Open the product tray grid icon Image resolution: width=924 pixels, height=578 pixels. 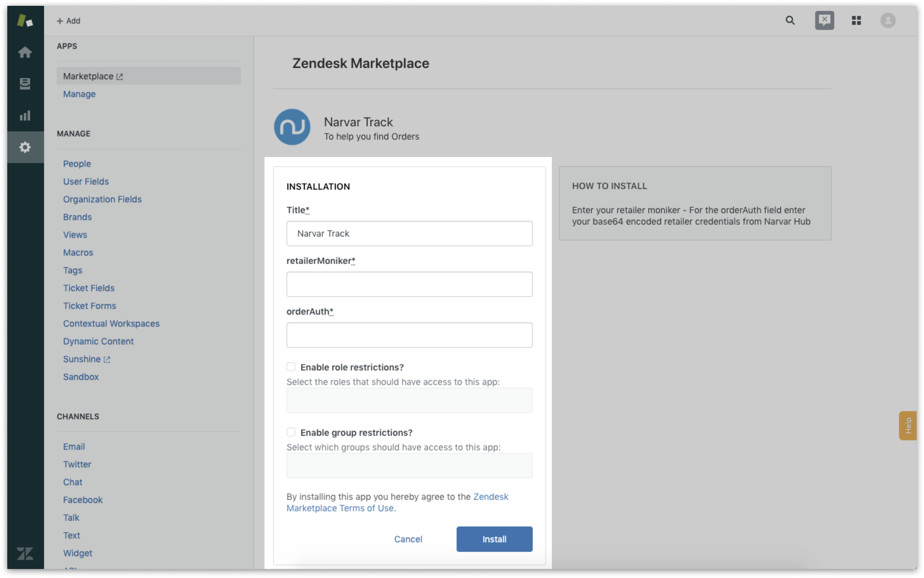[856, 20]
